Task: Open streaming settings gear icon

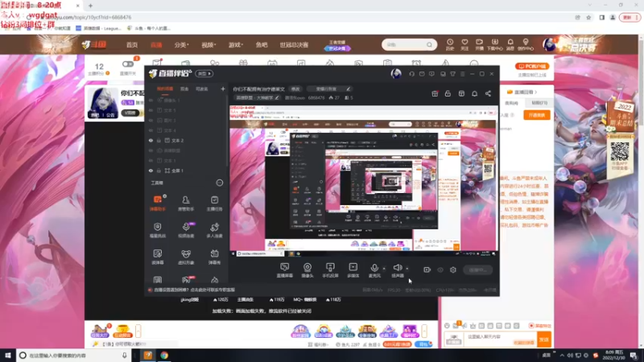Action: click(x=453, y=270)
